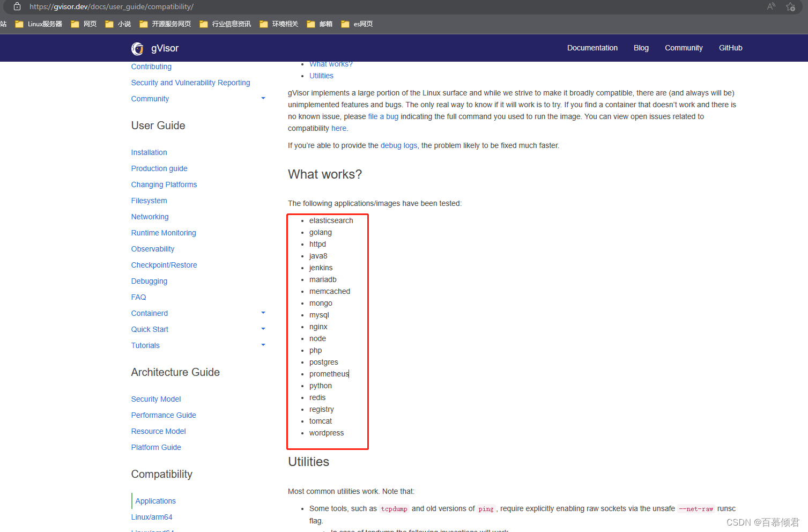Click the 'ping' inline code text

[486, 509]
